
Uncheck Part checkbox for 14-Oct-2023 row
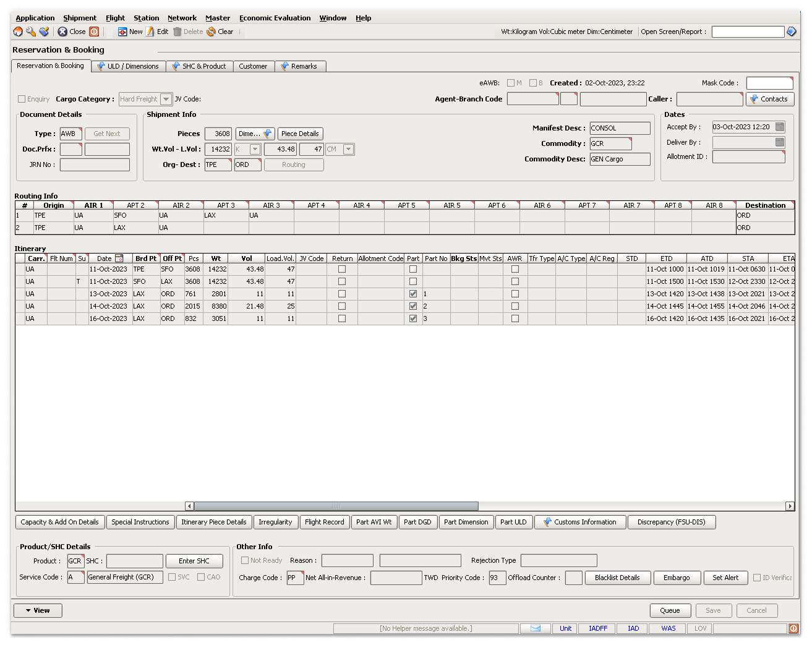point(413,306)
